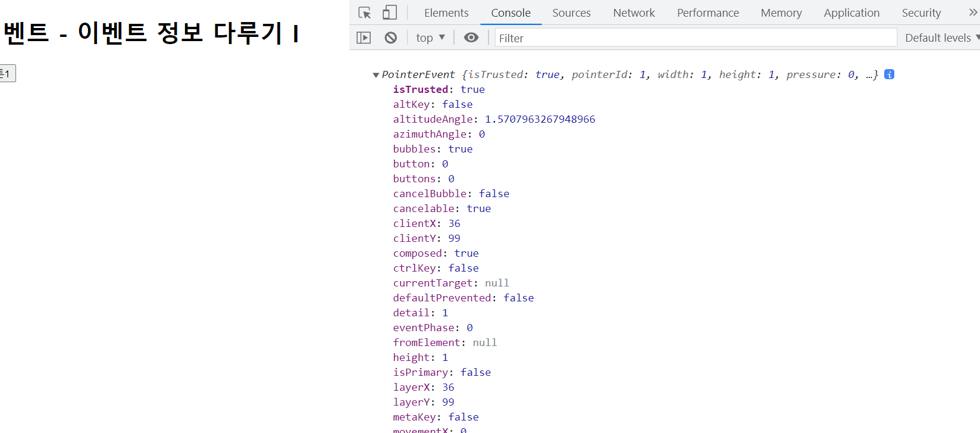Click the eventPhase: 0 property
Screen dimensions: 980x433
[433, 328]
